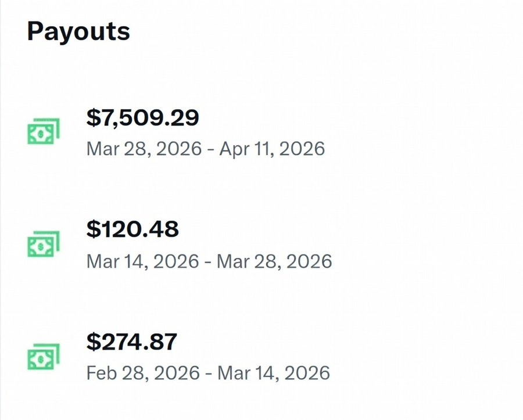The width and height of the screenshot is (523, 420).
Task: Click the hyphen between Mar 14 and Mar 28
Action: (x=208, y=263)
